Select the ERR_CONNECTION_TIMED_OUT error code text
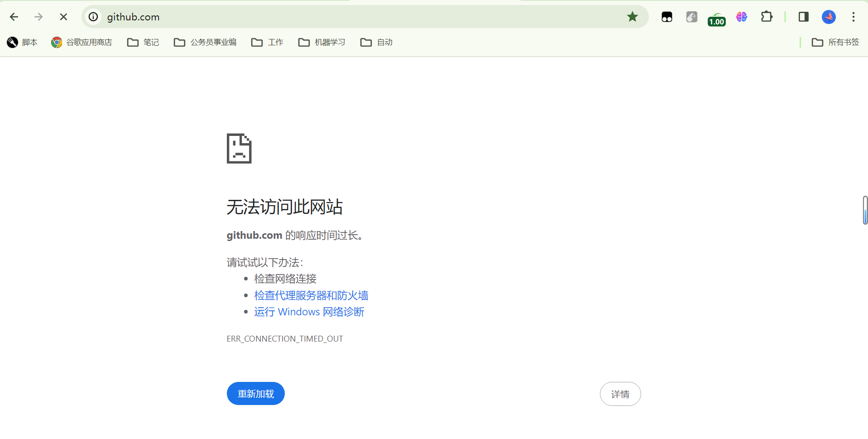Viewport: 868px width, 439px height. [285, 339]
